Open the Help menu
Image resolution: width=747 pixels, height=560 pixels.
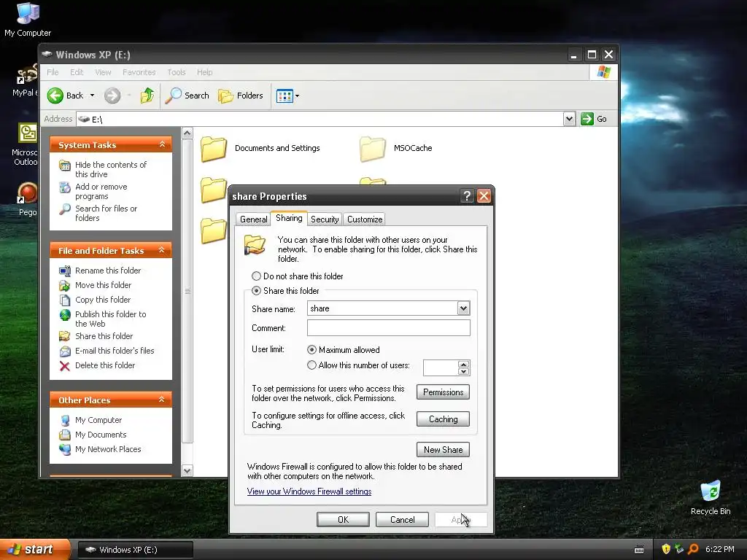click(x=205, y=72)
